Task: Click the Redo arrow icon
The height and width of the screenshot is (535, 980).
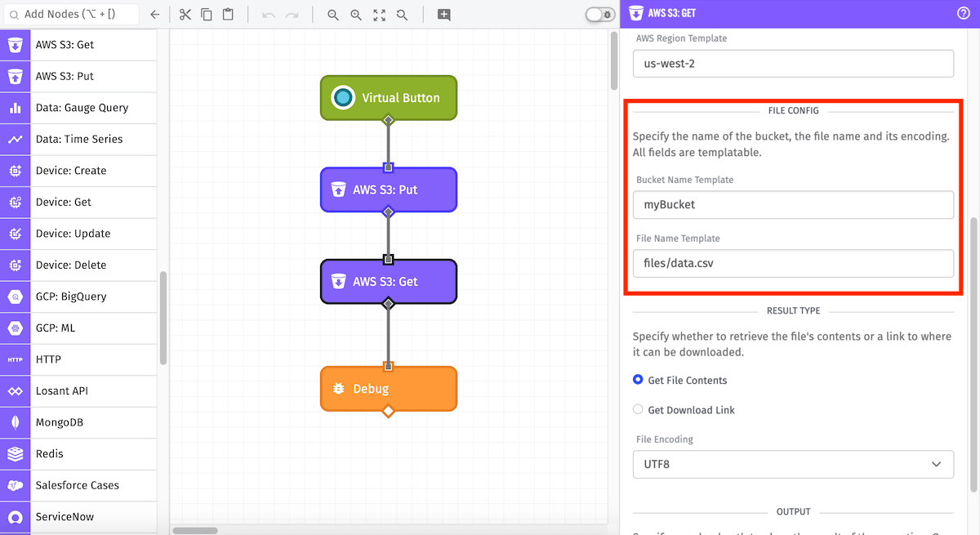Action: point(292,15)
